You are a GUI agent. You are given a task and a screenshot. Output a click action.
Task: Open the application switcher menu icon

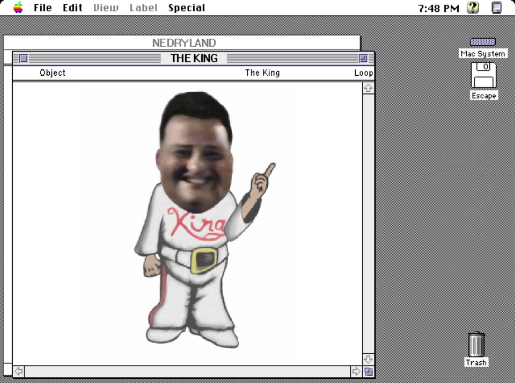coord(497,7)
